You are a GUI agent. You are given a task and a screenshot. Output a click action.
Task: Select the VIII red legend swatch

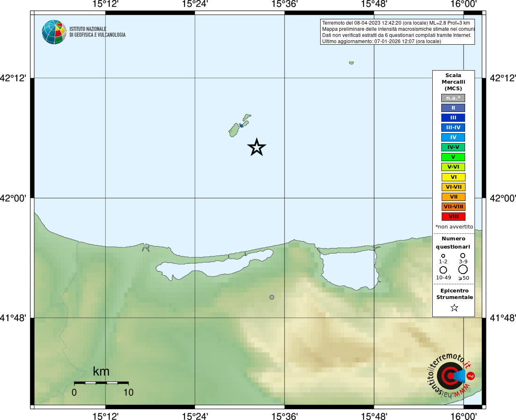pos(454,217)
